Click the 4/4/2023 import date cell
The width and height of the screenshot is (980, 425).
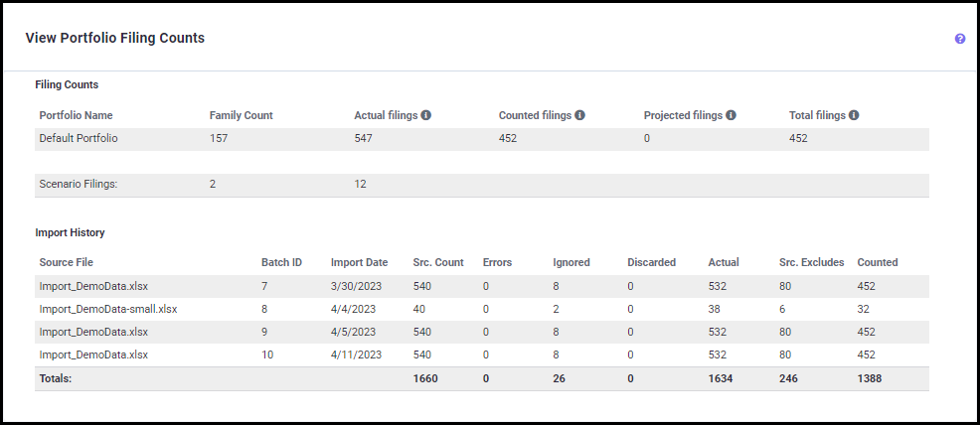coord(351,309)
